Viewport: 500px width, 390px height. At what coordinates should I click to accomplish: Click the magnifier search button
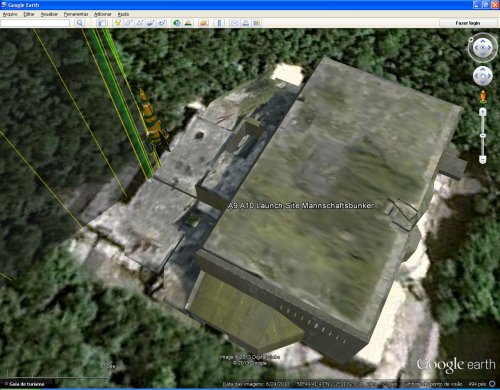point(79,23)
